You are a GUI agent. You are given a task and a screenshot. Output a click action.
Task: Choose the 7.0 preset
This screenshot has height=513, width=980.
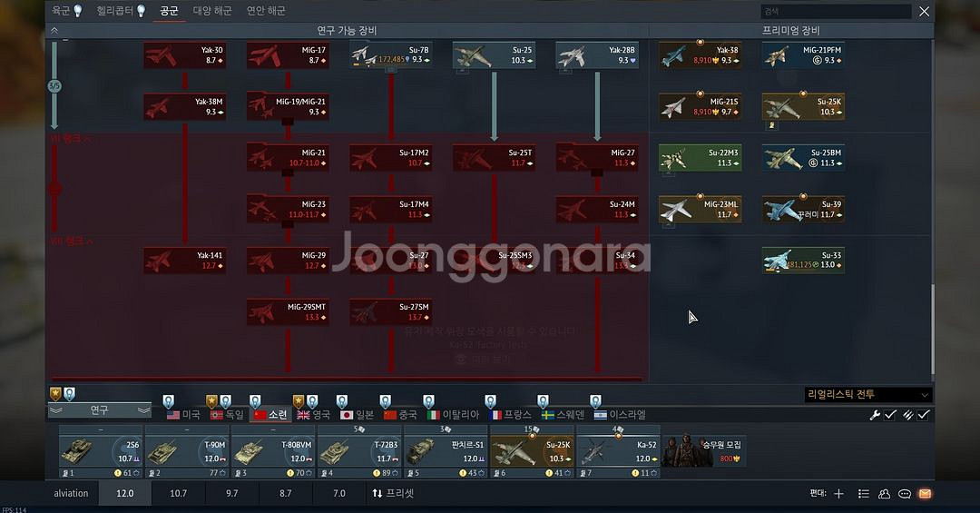(339, 494)
